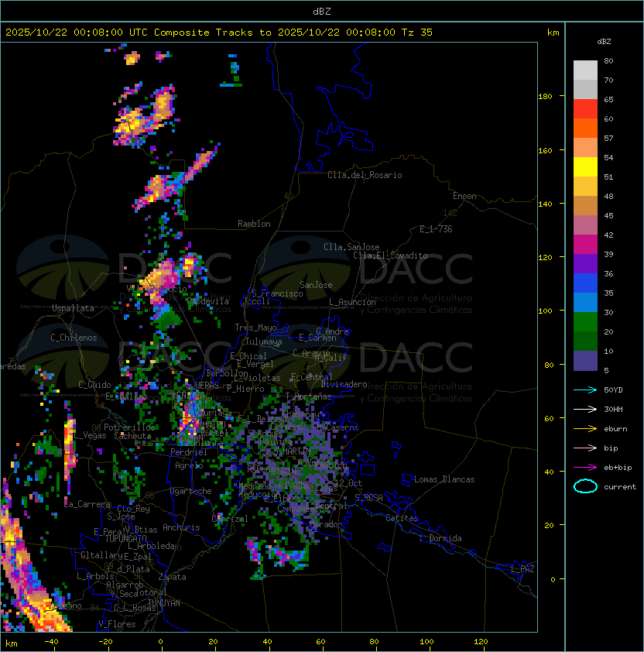644x652 pixels.
Task: Click the C_Chilenos location label
Action: [74, 338]
